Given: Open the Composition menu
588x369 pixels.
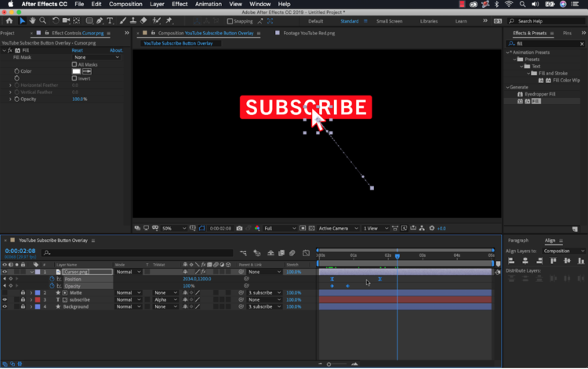Looking at the screenshot, I should [125, 4].
